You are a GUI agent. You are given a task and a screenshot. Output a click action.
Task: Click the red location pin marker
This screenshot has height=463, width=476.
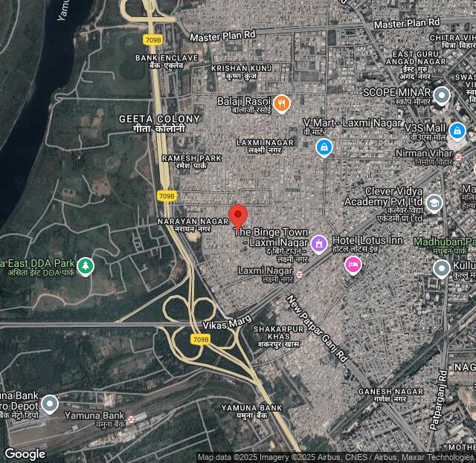(237, 216)
